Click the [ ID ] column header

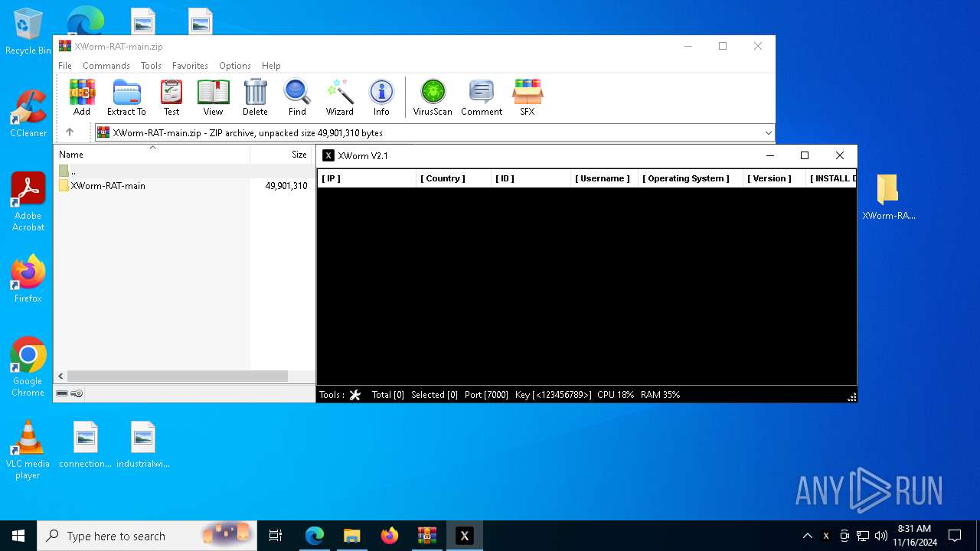[531, 178]
